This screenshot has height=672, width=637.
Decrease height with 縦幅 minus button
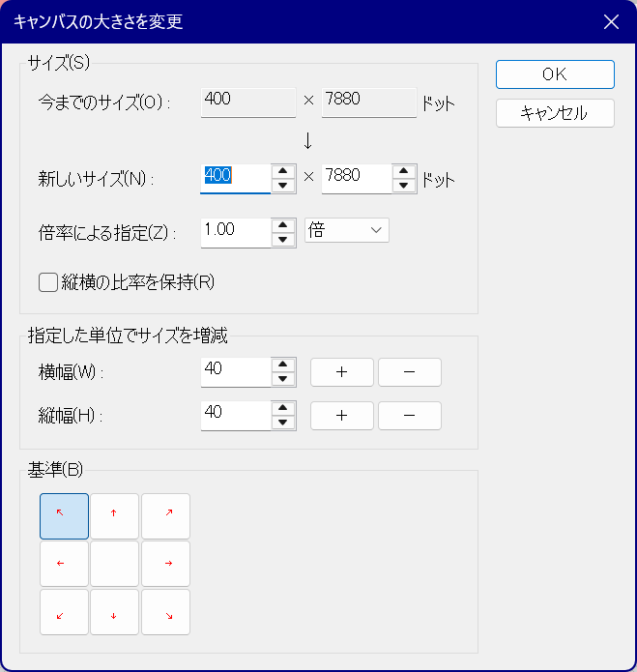(x=410, y=415)
